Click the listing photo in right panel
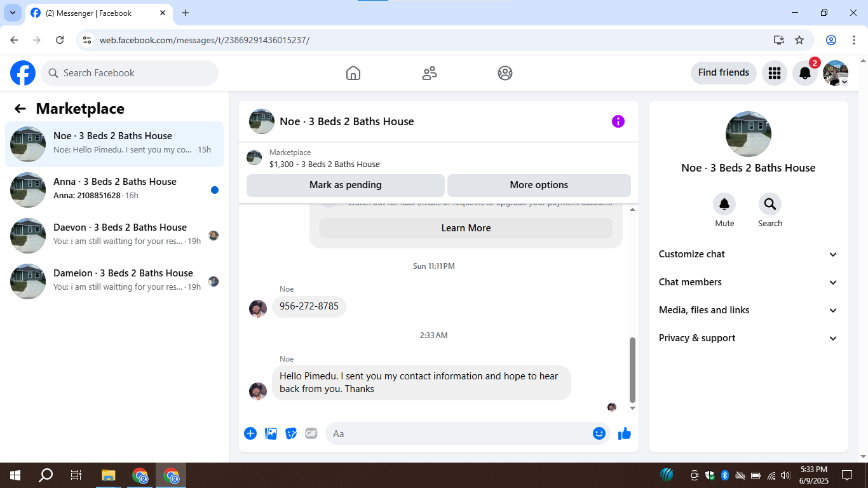 [x=749, y=134]
